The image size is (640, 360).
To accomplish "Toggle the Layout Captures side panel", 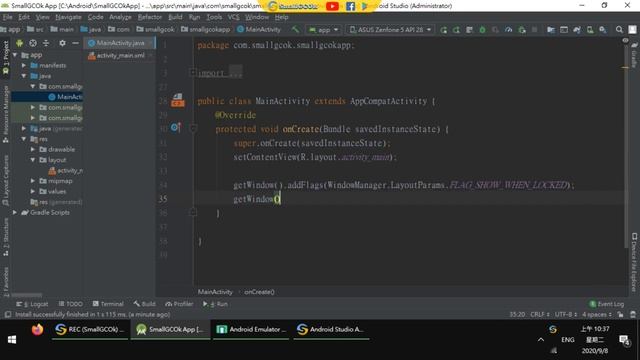I will [5, 180].
